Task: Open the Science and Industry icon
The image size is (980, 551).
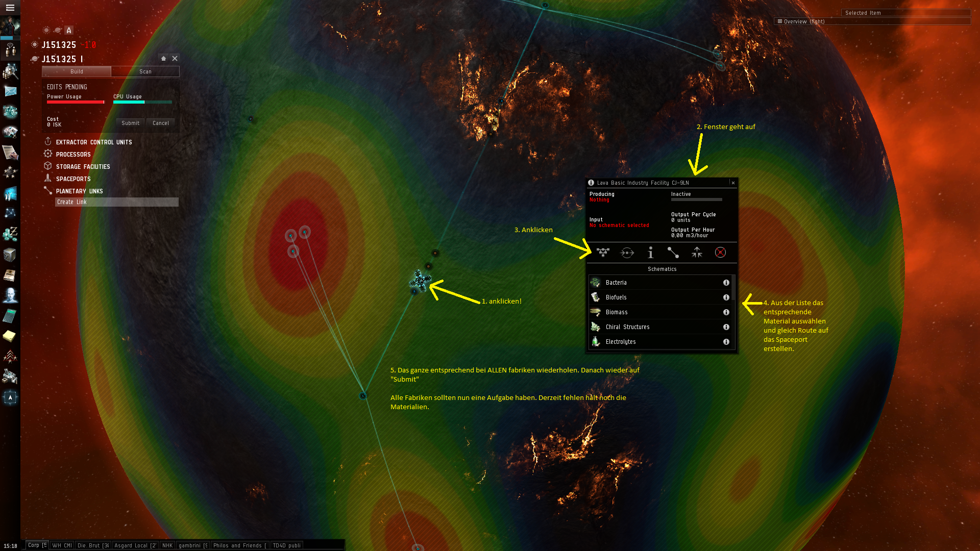Action: coord(10,193)
